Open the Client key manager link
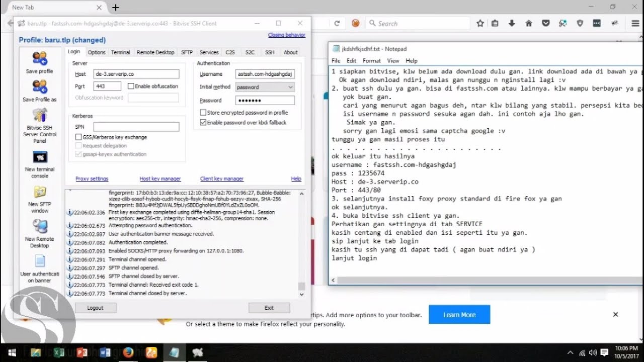644x362 pixels. [x=222, y=178]
